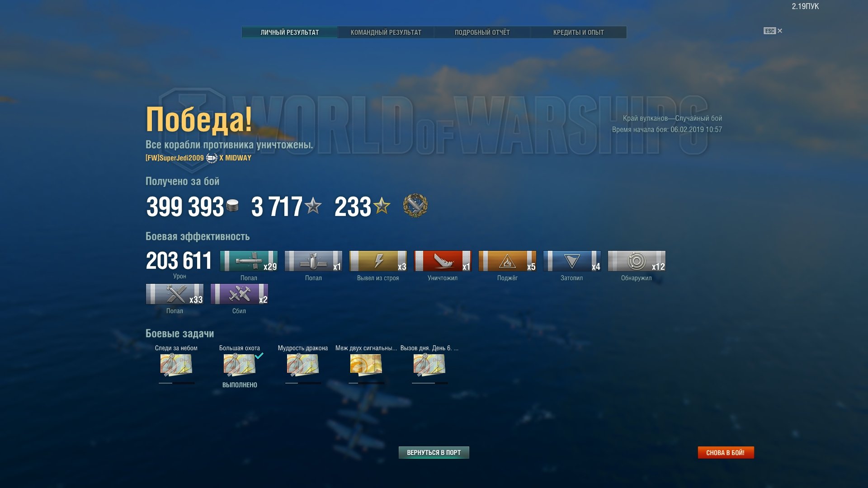The image size is (868, 488).
Task: Click the torpedo hits ribbon x29
Action: (249, 261)
